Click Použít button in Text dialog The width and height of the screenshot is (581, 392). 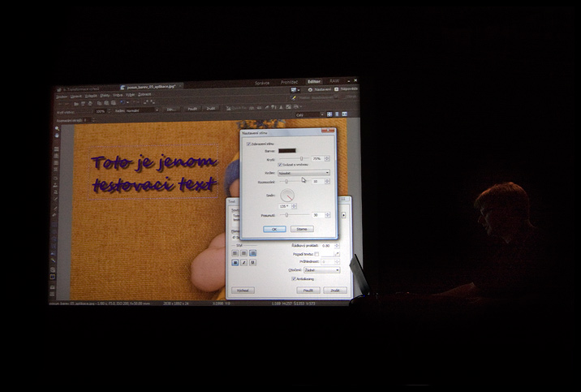[308, 291]
